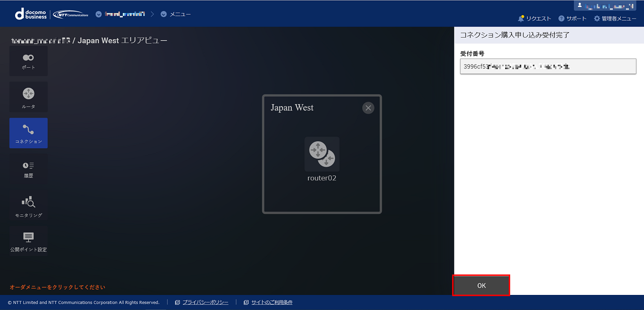Open the サイトのご利用条件 link
644x310 pixels.
click(x=272, y=302)
